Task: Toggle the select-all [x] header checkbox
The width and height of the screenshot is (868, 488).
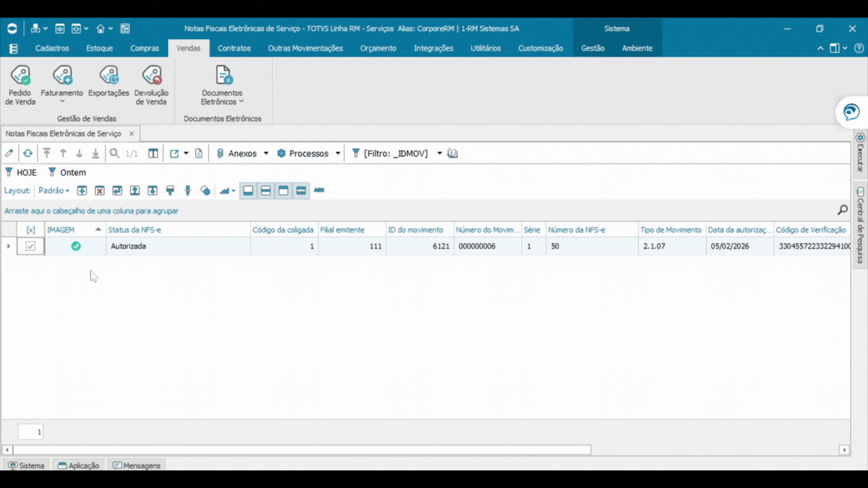Action: click(30, 230)
